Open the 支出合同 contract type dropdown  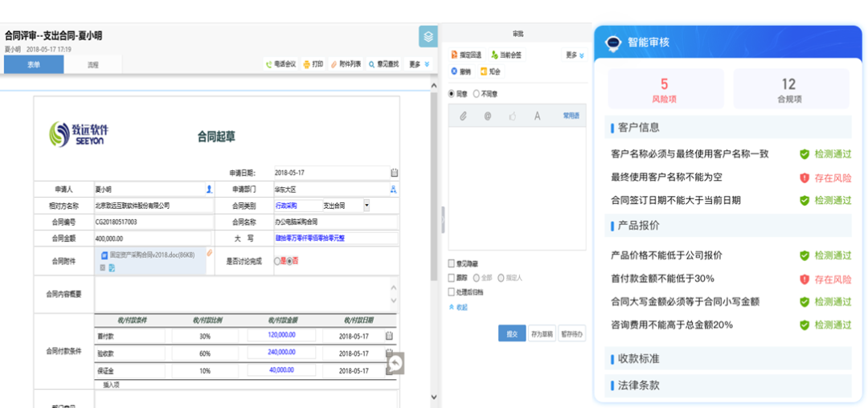(x=366, y=206)
